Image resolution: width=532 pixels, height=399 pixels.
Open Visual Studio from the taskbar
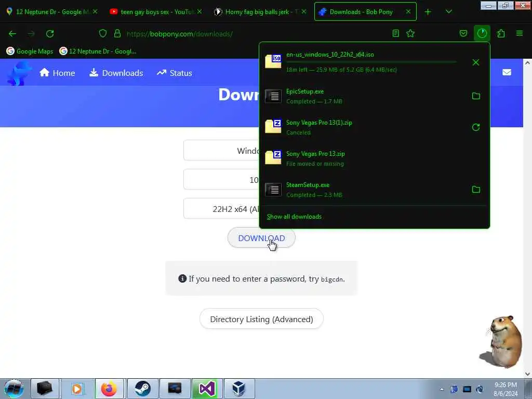207,389
